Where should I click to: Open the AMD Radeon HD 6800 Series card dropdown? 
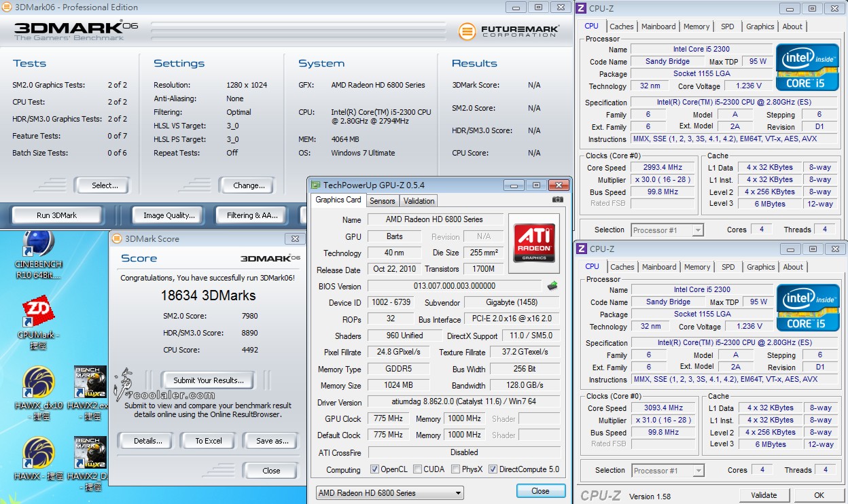390,493
